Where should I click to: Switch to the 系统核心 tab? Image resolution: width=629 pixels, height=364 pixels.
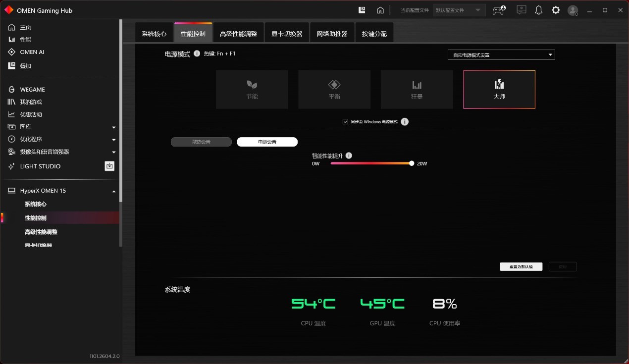[154, 34]
